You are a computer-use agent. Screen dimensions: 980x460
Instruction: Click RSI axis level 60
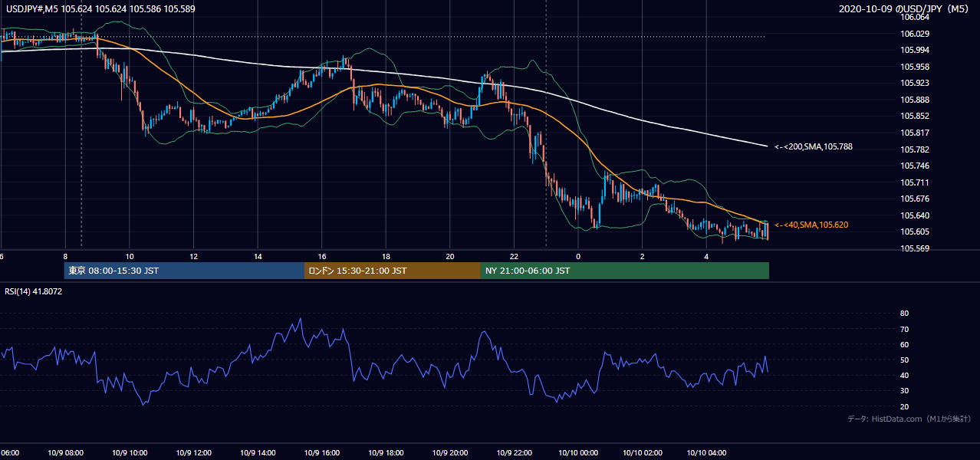[904, 344]
